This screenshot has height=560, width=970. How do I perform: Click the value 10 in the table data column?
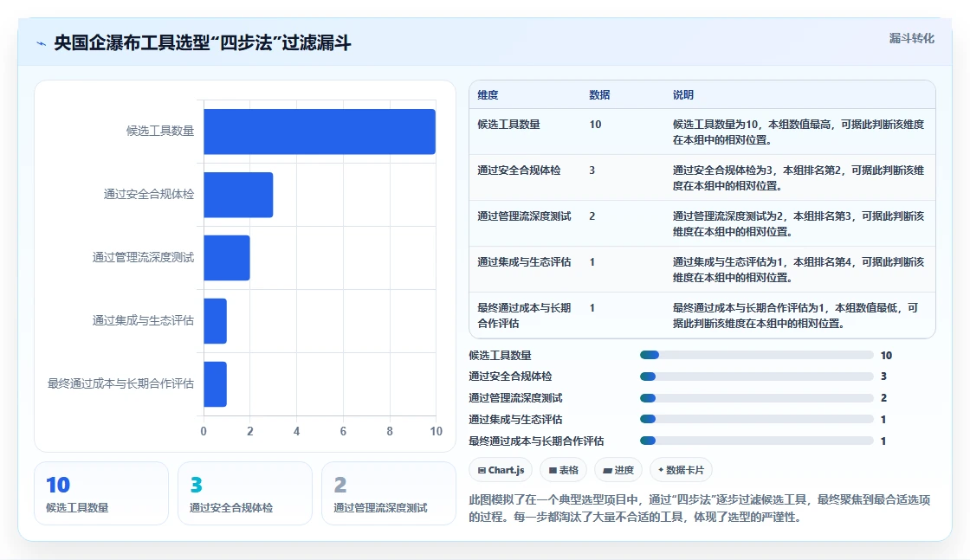coord(595,125)
